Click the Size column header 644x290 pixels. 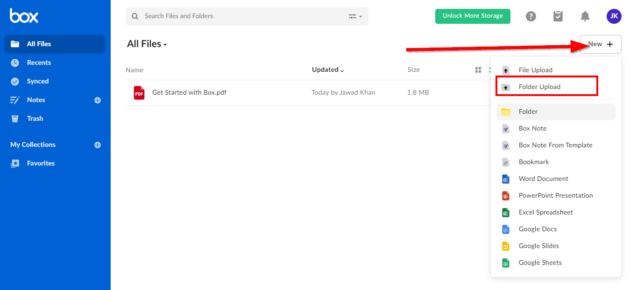(x=414, y=70)
